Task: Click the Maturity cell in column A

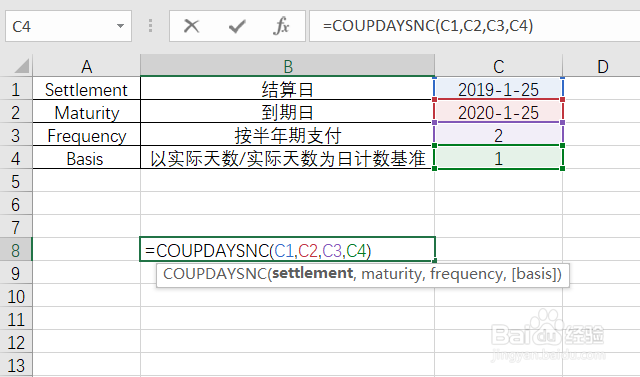Action: [87, 112]
